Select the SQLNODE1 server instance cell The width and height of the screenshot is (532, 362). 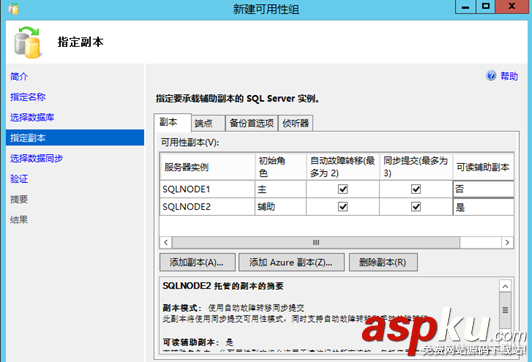point(207,189)
